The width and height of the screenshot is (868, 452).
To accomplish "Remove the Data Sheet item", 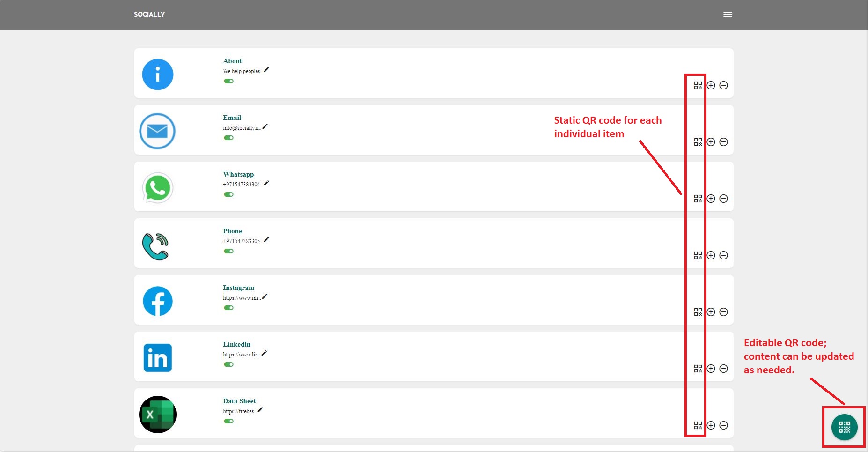I will coord(723,425).
